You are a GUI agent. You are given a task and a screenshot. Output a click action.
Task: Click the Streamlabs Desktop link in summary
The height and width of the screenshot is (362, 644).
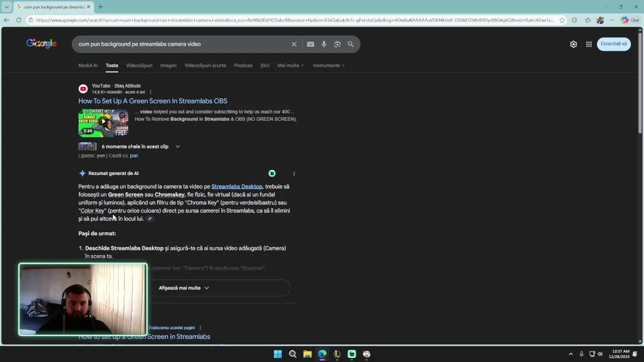coord(237,187)
